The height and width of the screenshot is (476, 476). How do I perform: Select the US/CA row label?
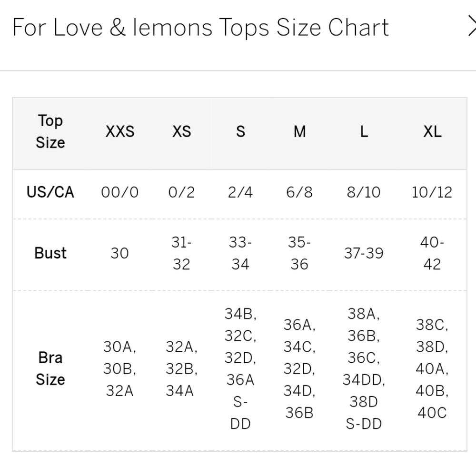(50, 192)
